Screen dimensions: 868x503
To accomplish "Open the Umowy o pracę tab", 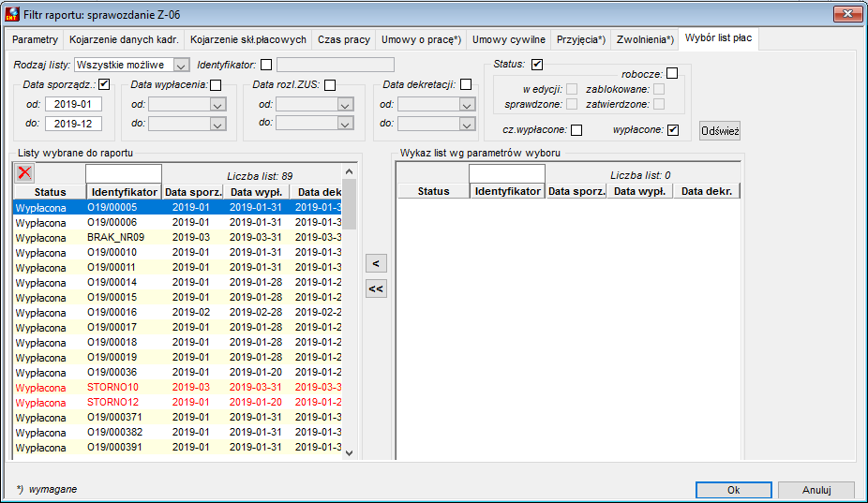I will tap(421, 40).
